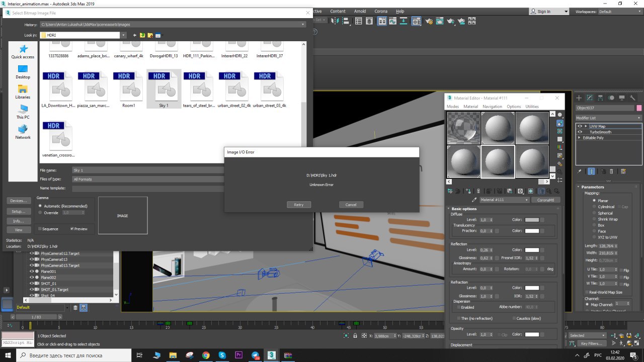Toggle Material Editor backlight icon
The width and height of the screenshot is (644, 362).
coord(560,124)
